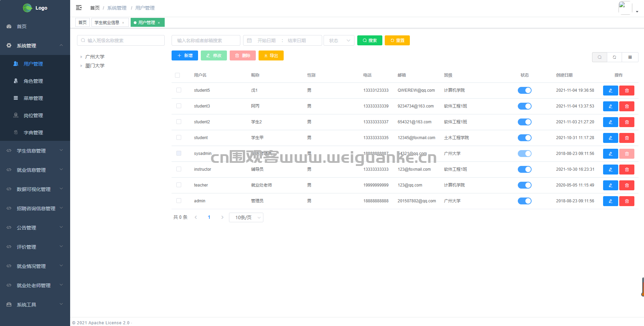Check the checkbox for instructor row

pos(179,169)
